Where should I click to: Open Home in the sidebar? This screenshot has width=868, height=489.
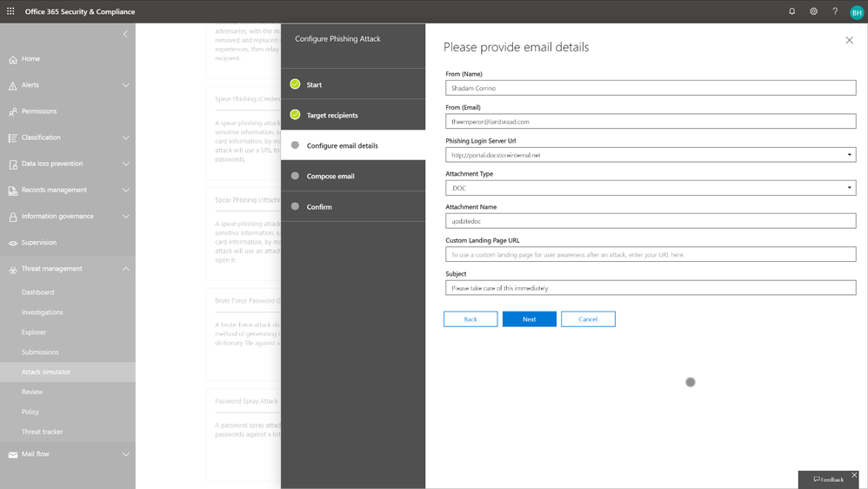tap(30, 58)
